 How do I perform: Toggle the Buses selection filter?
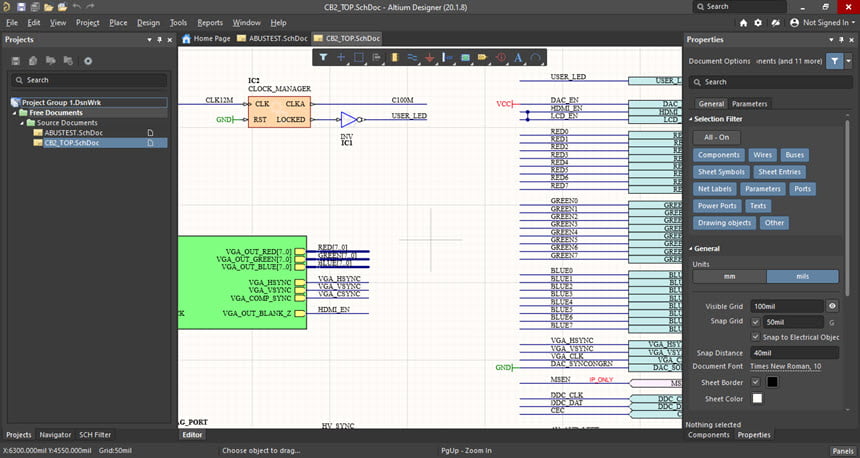tap(794, 155)
